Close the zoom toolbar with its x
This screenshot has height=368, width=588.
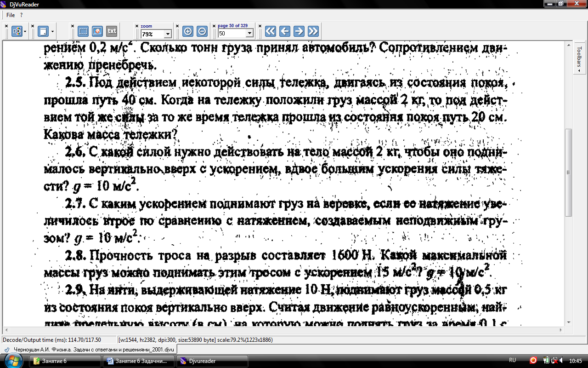137,26
